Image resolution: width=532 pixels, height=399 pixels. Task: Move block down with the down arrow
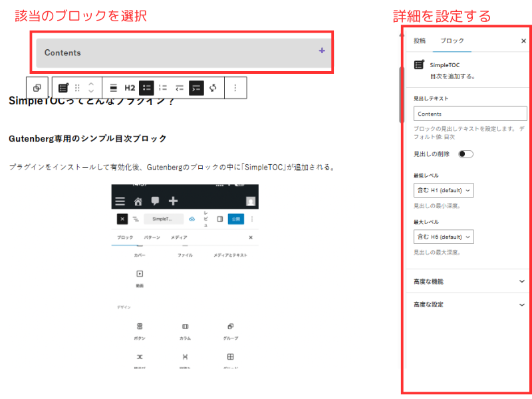[91, 91]
